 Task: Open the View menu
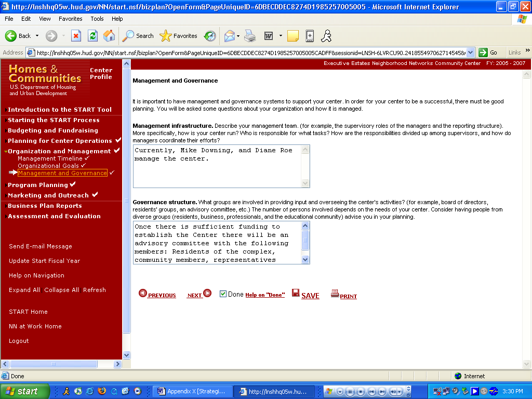pyautogui.click(x=45, y=19)
